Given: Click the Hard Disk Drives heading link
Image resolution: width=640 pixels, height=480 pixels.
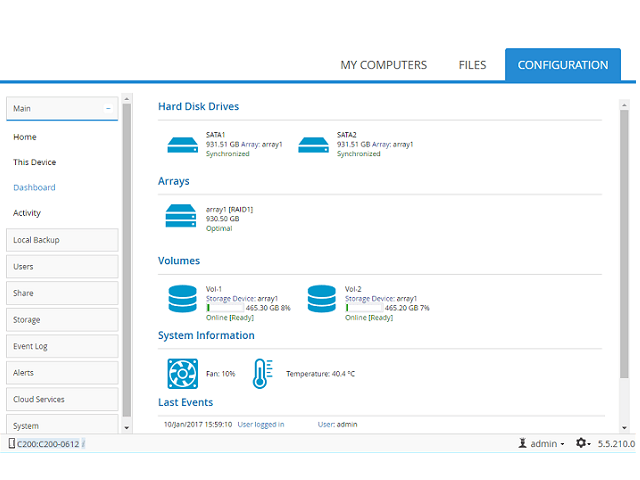Looking at the screenshot, I should [198, 107].
